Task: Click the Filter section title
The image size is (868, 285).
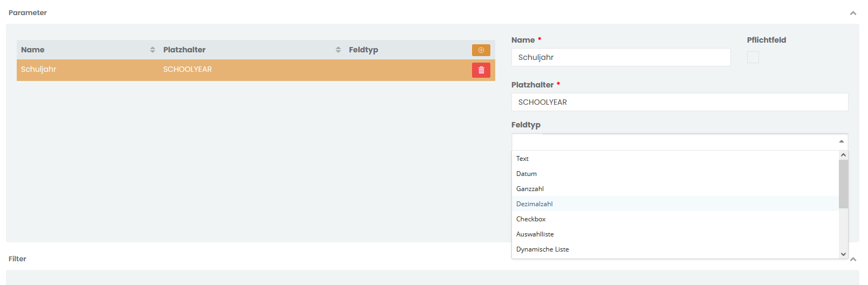Action: [x=17, y=259]
